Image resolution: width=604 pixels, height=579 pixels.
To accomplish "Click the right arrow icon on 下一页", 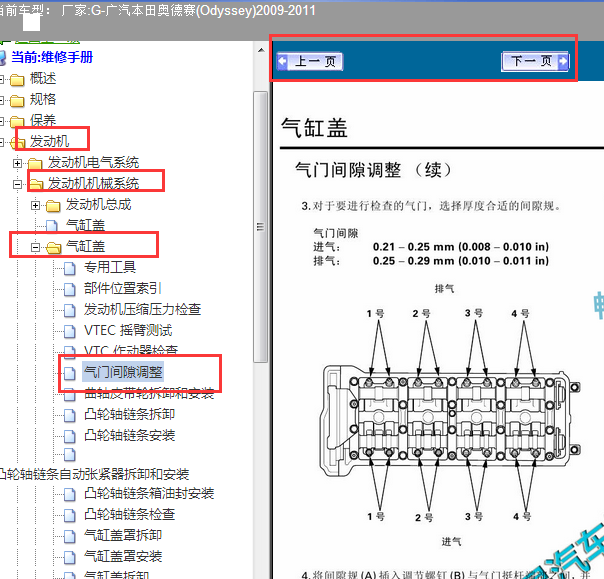I will point(563,61).
